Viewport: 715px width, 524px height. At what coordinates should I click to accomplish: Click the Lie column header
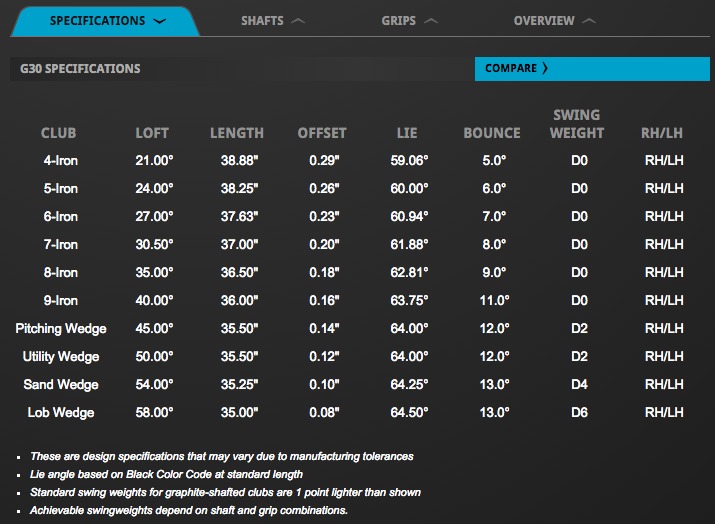tap(407, 133)
